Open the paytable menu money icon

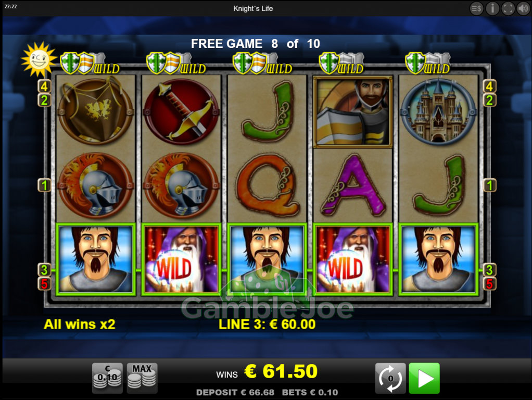coord(476,8)
